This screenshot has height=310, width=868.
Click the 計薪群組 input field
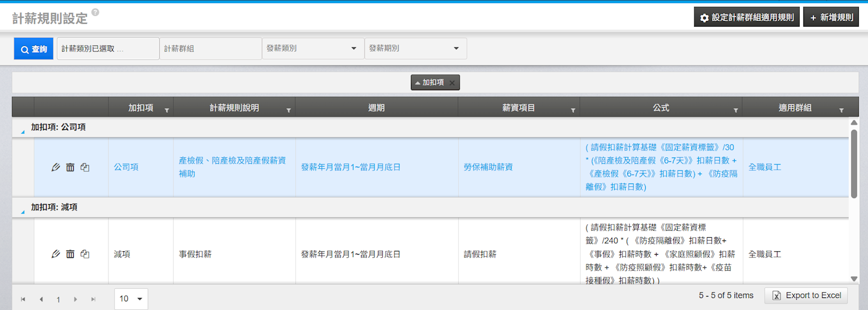(210, 48)
